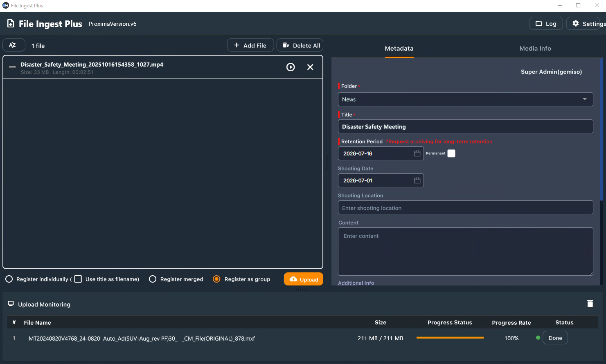Switch to the Metadata tab

399,48
